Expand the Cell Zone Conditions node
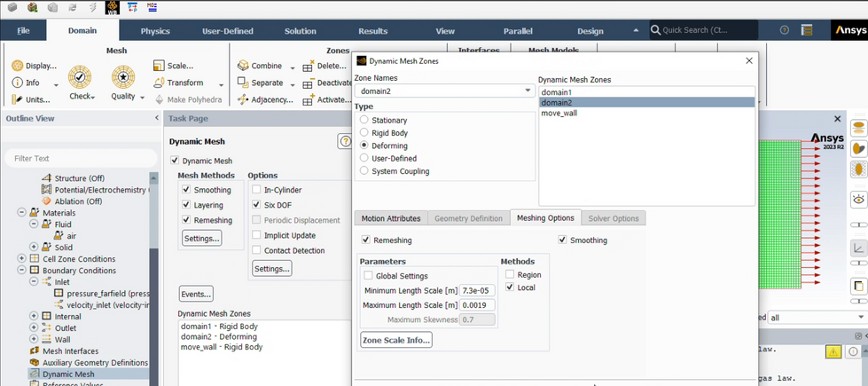868x386 pixels. pyautogui.click(x=21, y=258)
